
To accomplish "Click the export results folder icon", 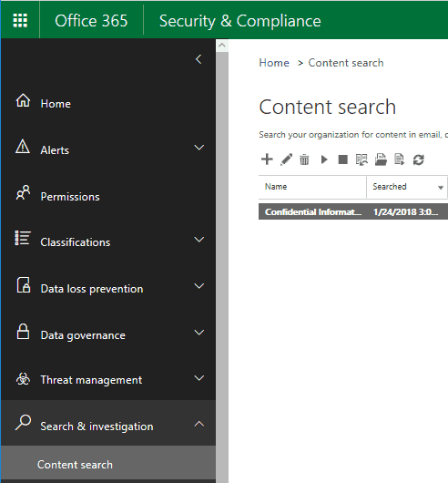I will tap(381, 159).
